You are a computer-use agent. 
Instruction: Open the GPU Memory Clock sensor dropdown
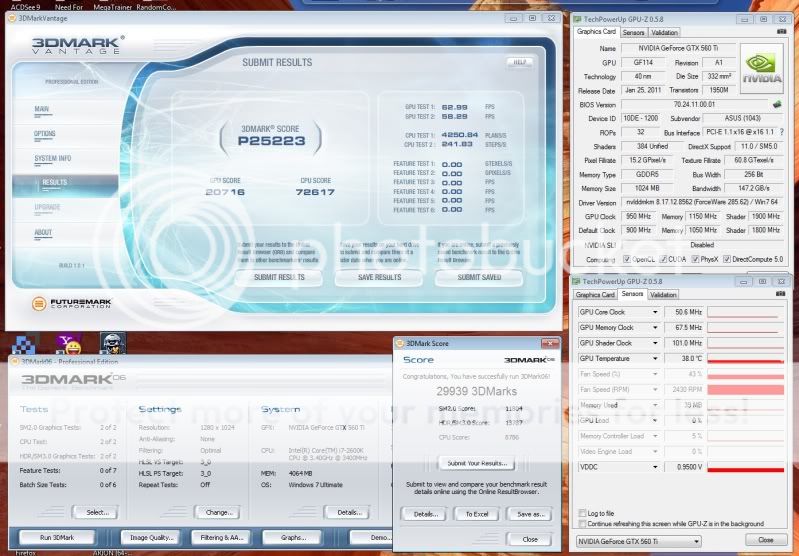655,328
